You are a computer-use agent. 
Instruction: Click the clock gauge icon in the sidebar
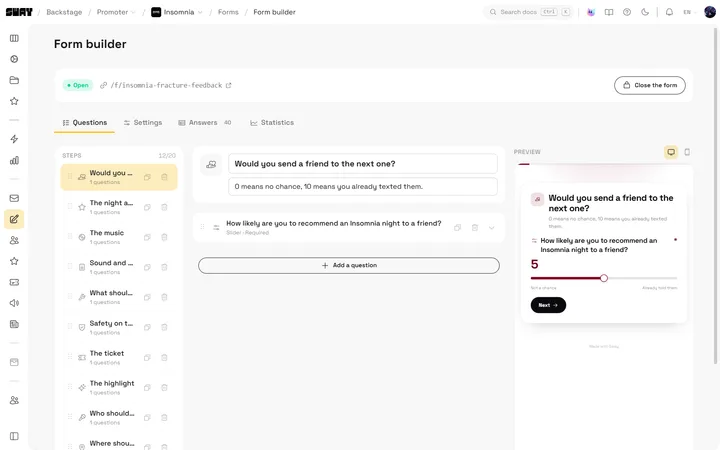[14, 59]
